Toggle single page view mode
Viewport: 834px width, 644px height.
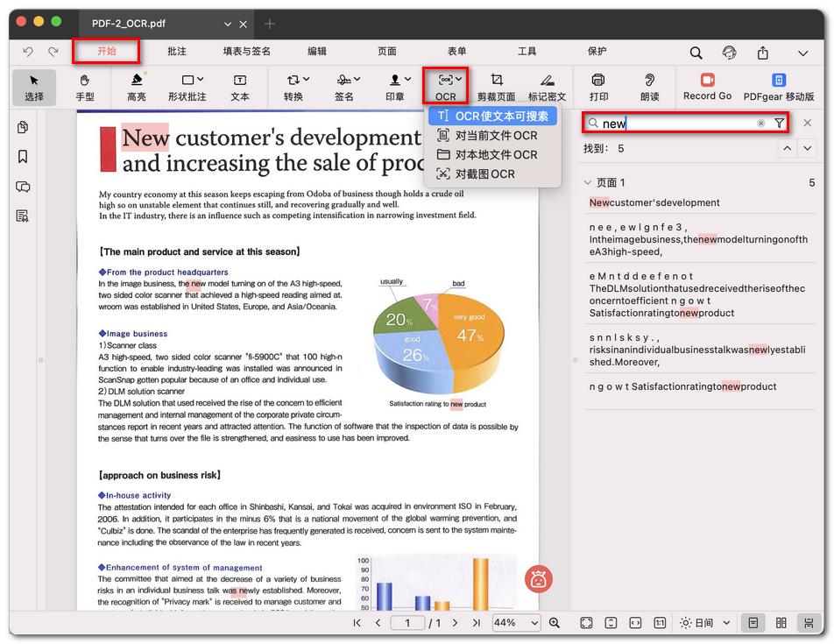[752, 623]
